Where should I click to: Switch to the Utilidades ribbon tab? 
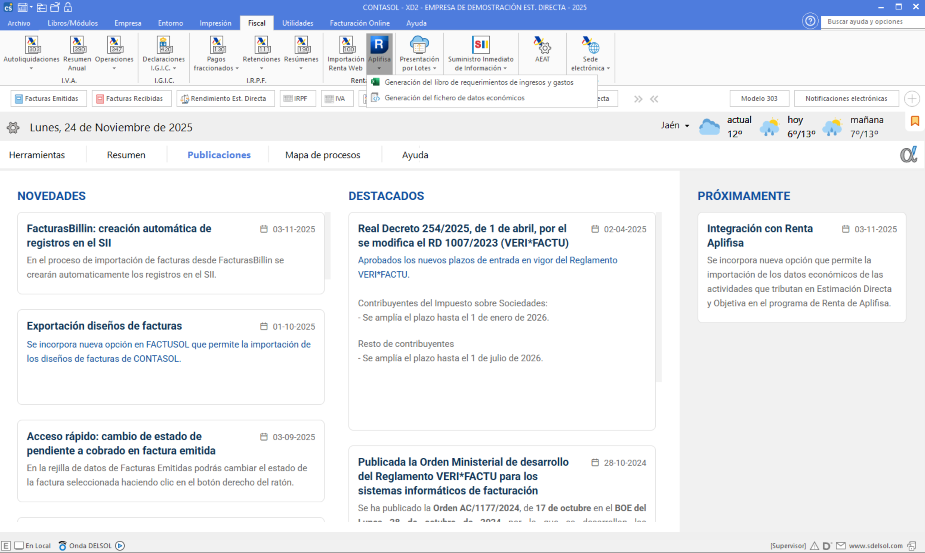(x=298, y=23)
